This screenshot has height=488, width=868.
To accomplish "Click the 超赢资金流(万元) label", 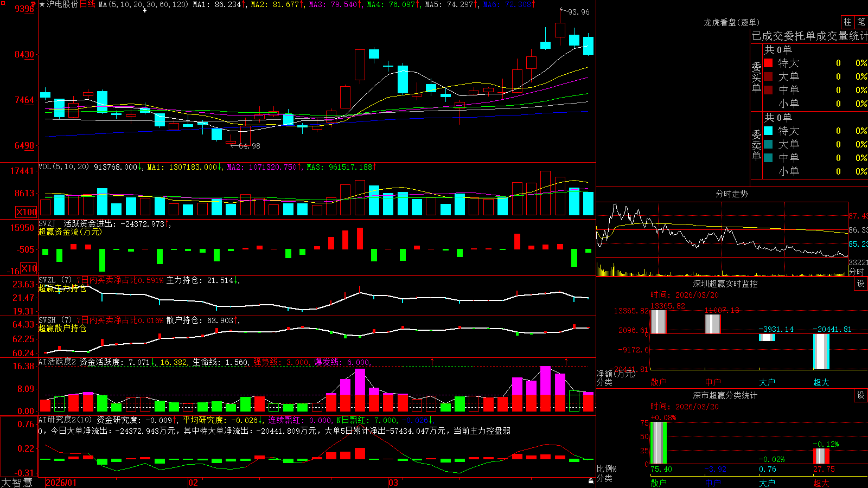I will point(70,232).
